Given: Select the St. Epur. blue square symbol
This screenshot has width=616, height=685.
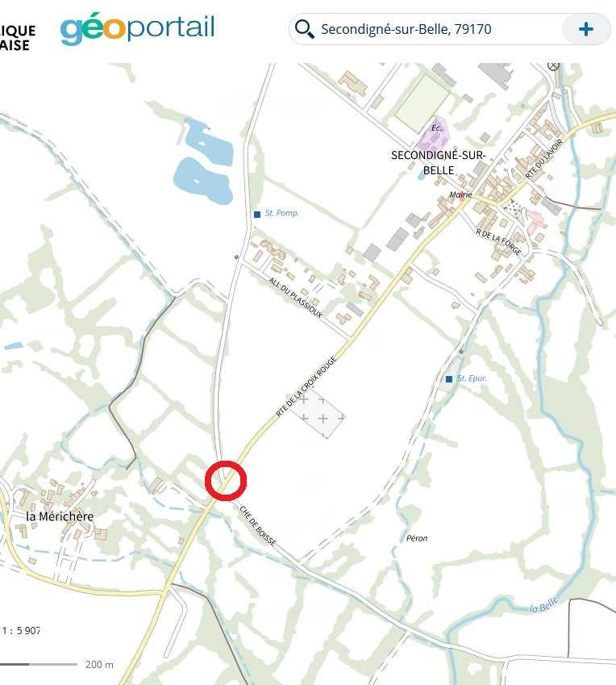Looking at the screenshot, I should click(x=449, y=378).
